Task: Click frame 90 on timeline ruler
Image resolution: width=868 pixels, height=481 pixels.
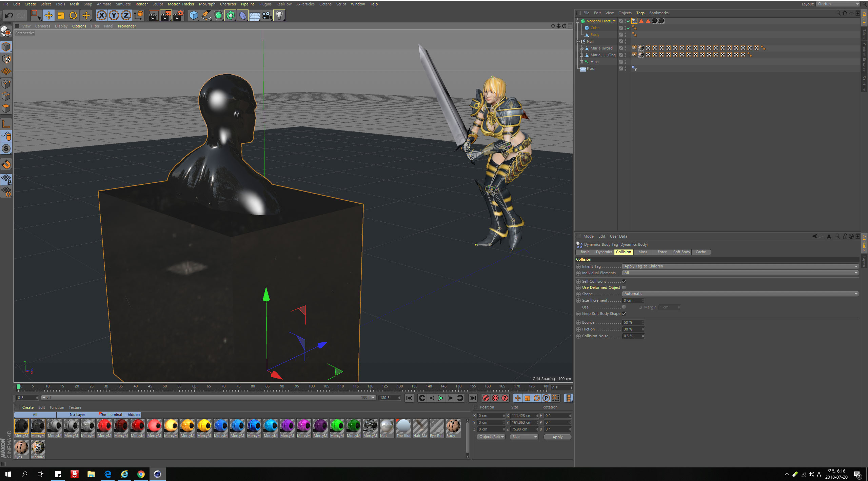Action: pyautogui.click(x=282, y=386)
